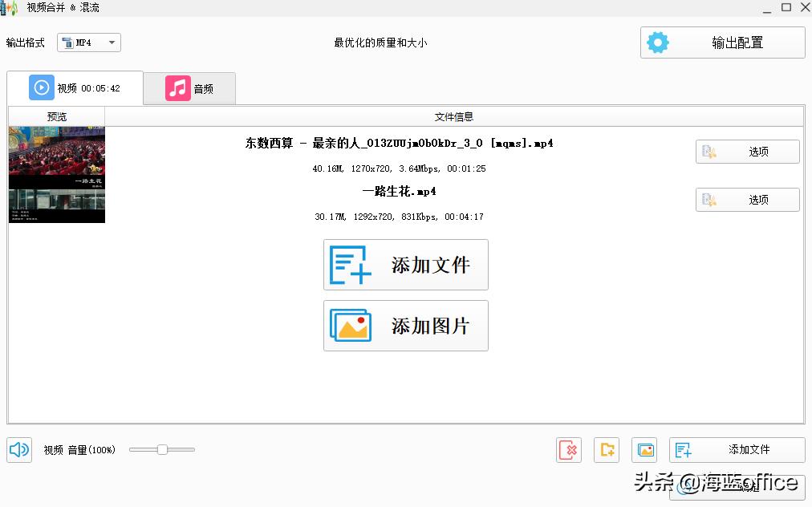
Task: Select the 东数西算 video thumbnail
Action: point(56,156)
